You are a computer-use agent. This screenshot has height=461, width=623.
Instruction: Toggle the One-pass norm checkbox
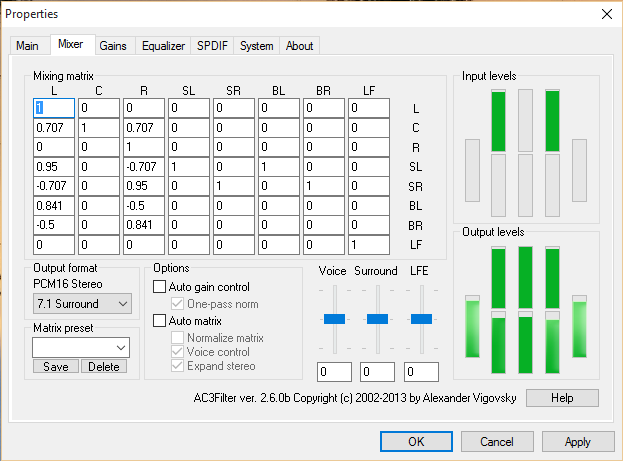coord(179,304)
